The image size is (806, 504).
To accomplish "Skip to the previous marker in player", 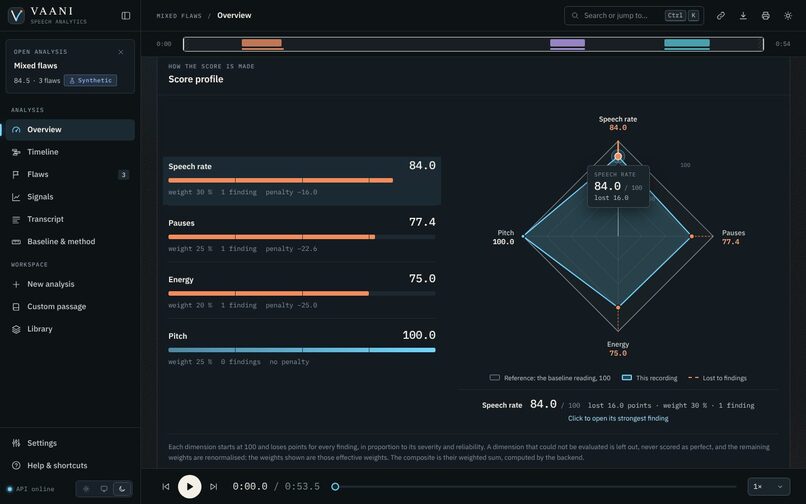I will coord(166,487).
